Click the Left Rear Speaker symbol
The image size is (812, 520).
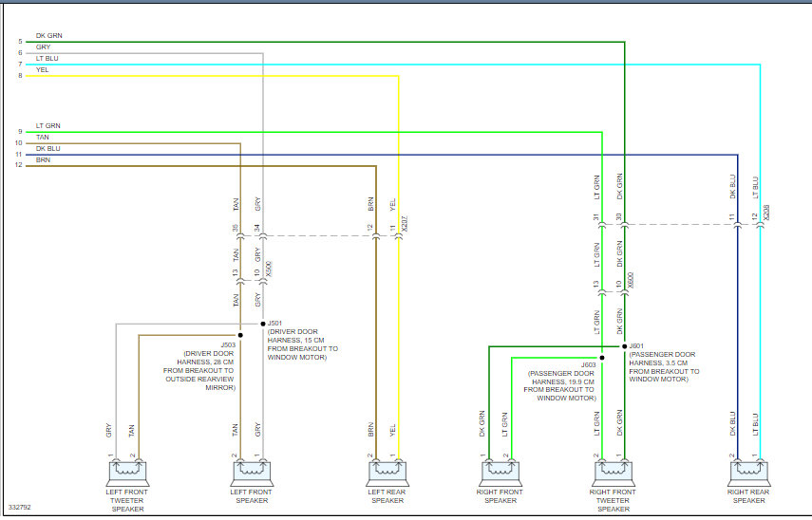coord(387,474)
